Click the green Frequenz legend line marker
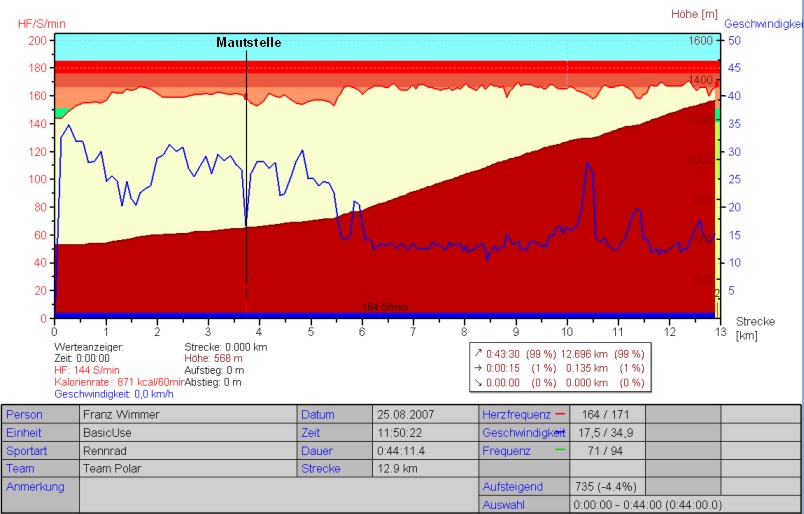Screen dimensions: 804x514 tap(560, 449)
